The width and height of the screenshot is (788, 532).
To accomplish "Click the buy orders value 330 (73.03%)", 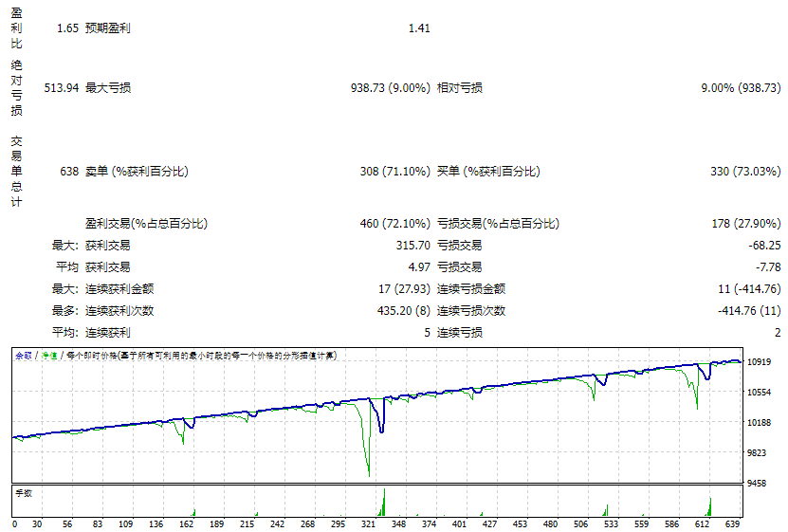I will tap(745, 172).
